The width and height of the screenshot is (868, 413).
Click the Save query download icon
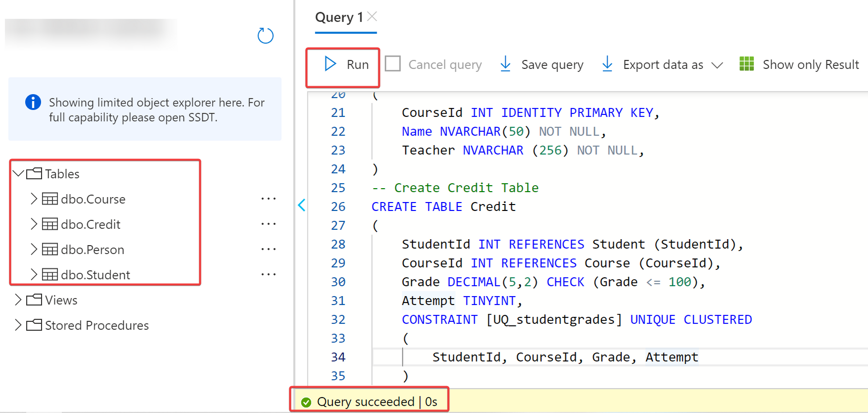point(505,64)
